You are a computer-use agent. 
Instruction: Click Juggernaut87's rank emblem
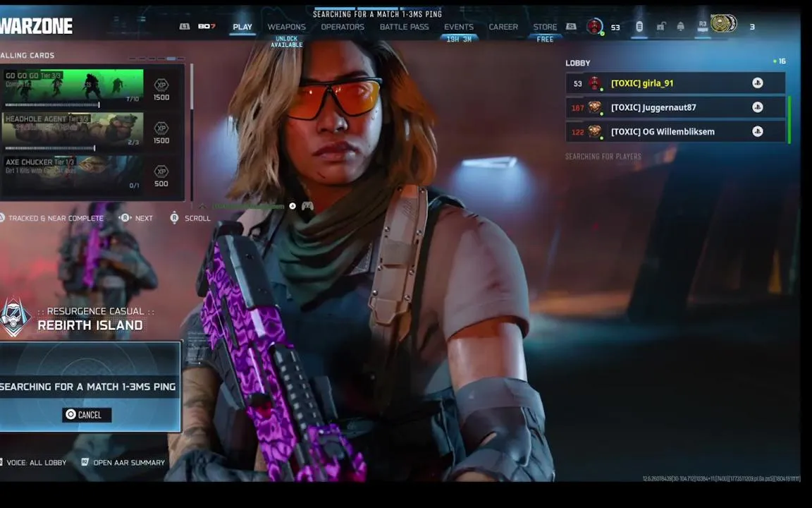[x=594, y=107]
